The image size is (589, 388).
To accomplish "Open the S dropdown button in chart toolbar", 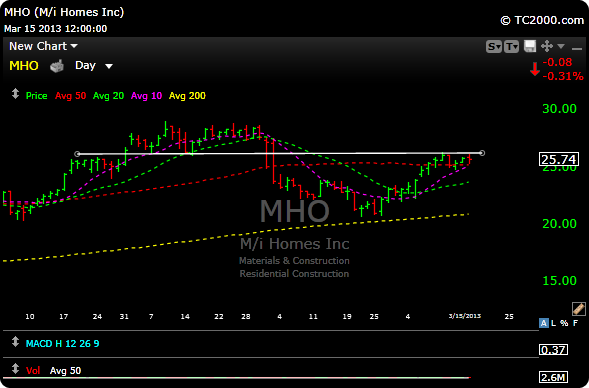I will coord(494,47).
